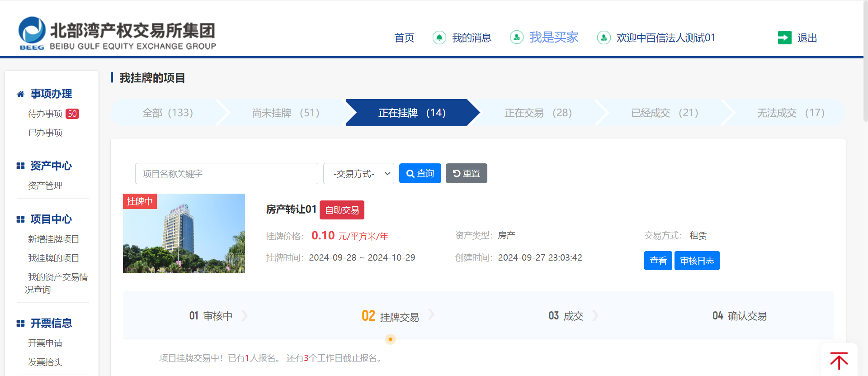This screenshot has height=376, width=868.
Task: Click the 2024-09-28 ~ 2024-10-29 listing period
Action: [362, 257]
